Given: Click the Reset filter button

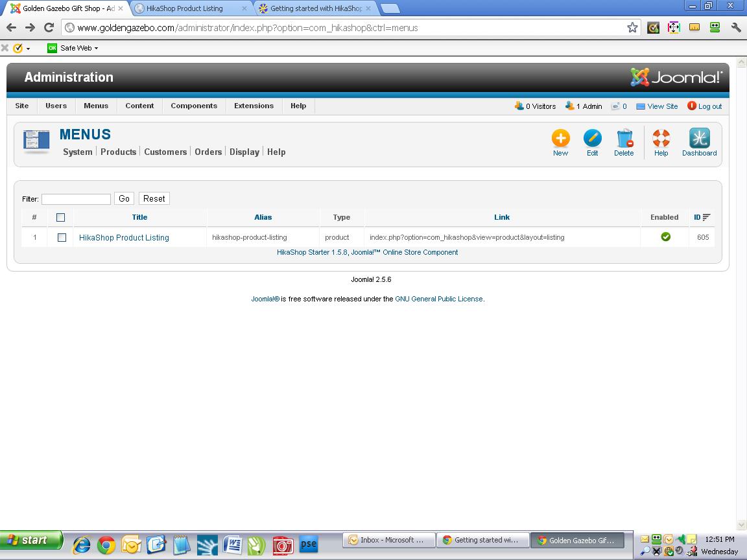Looking at the screenshot, I should [x=154, y=198].
